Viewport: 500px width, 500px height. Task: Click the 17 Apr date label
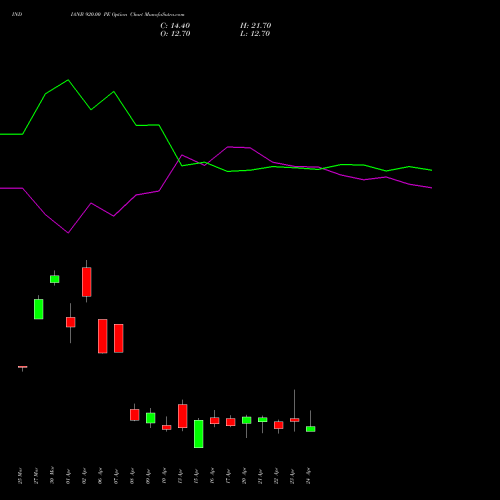(x=228, y=476)
